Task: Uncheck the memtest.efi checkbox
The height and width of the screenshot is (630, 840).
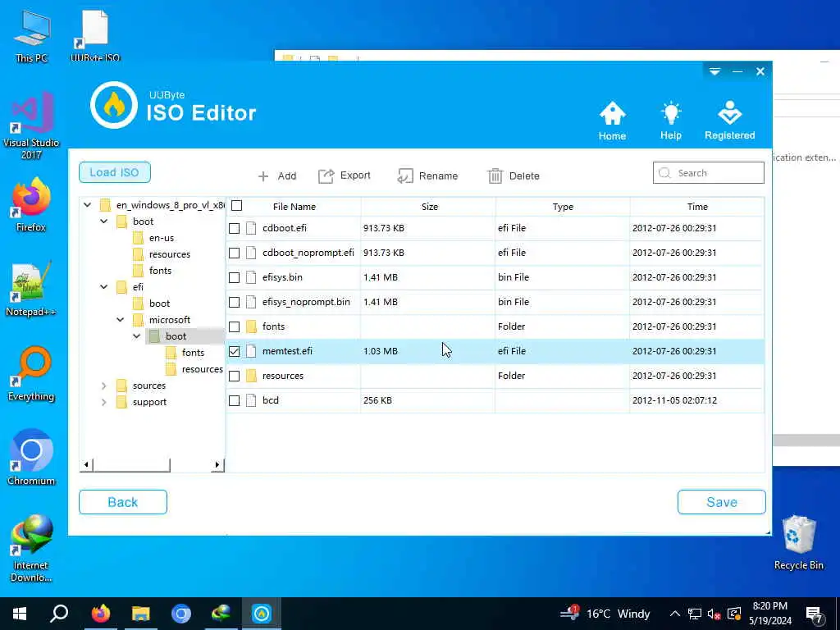Action: click(234, 351)
